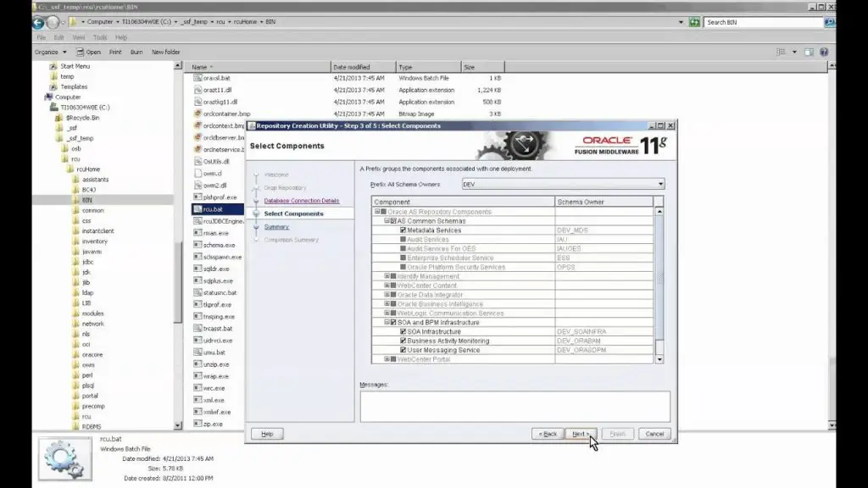Select the OsUtils.dll file icon
This screenshot has height=488, width=868.
tap(198, 162)
